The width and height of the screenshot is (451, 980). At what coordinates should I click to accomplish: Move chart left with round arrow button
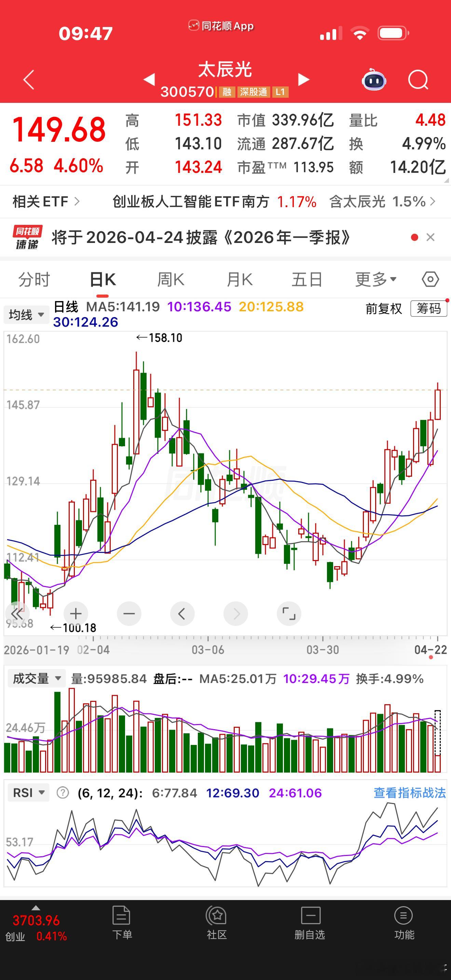182,614
